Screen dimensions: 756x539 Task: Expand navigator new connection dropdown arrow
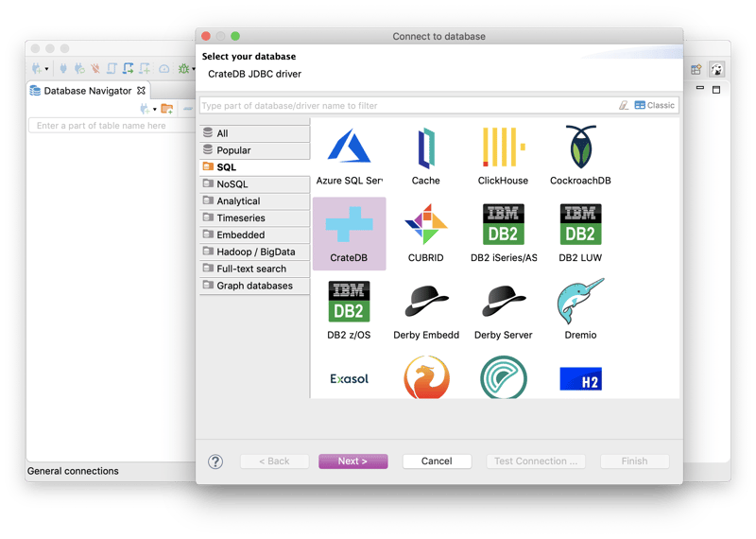[155, 109]
